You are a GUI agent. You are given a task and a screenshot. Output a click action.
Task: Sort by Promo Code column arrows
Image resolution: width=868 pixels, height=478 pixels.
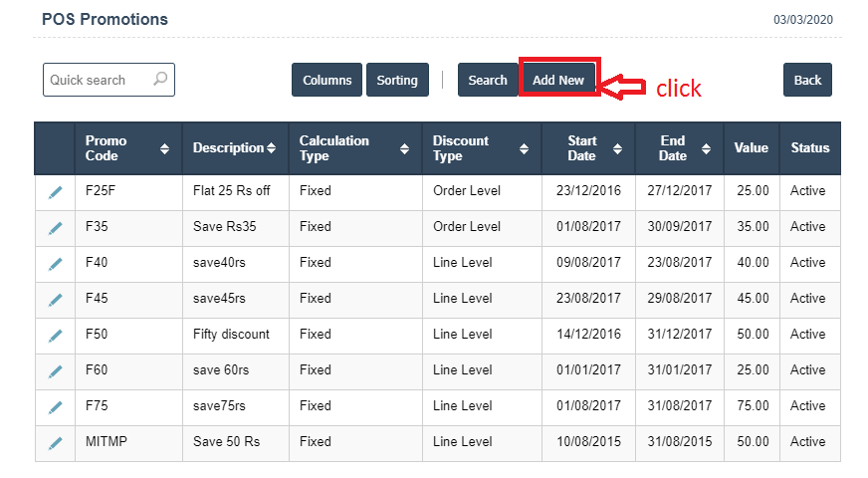(x=164, y=148)
